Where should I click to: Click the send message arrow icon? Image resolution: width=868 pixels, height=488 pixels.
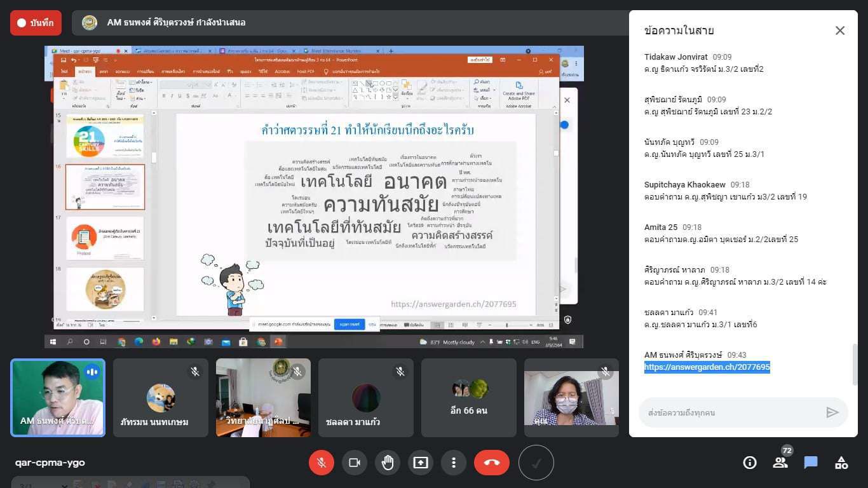832,413
